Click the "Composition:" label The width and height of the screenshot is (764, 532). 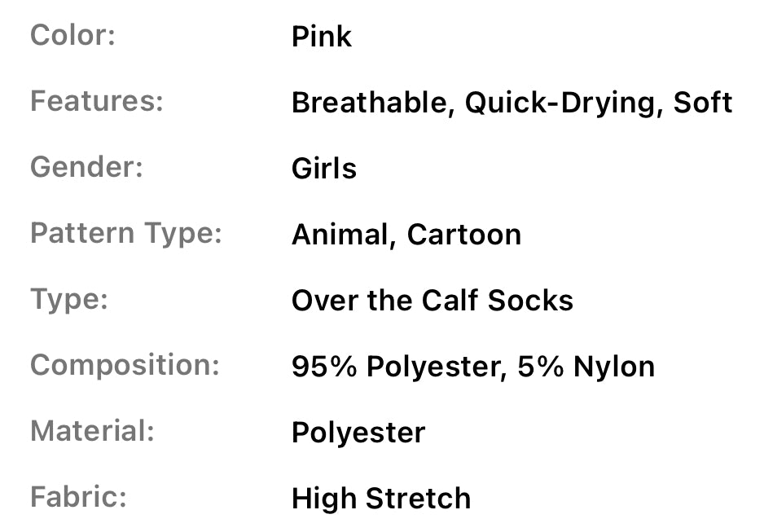pos(125,365)
